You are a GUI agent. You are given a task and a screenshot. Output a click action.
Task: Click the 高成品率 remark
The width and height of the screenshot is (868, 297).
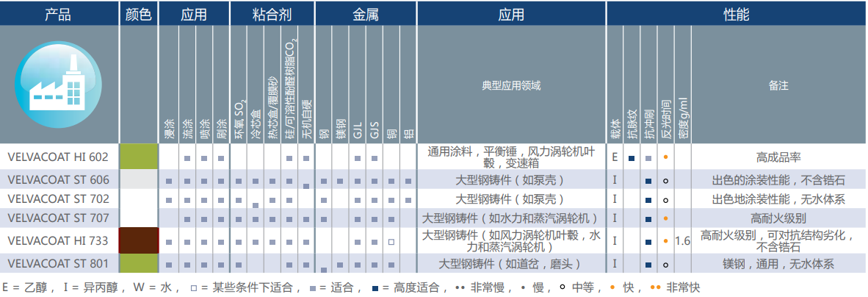[x=778, y=157]
